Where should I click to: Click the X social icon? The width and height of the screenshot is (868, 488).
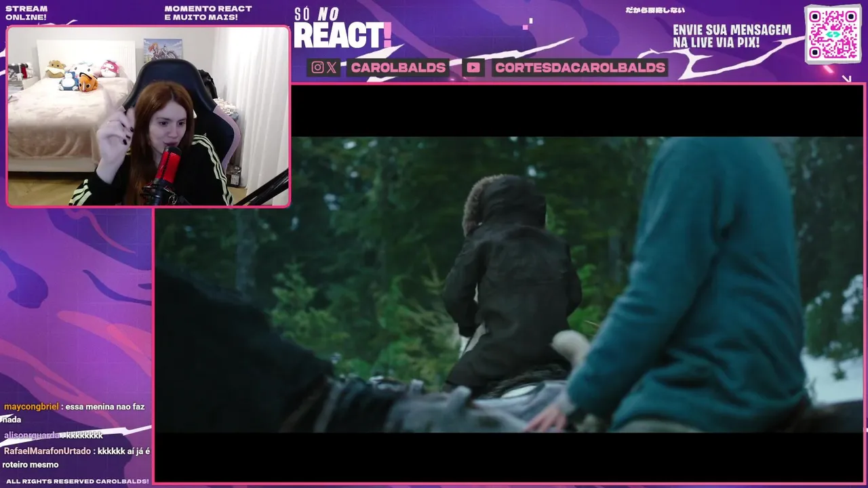coord(331,68)
